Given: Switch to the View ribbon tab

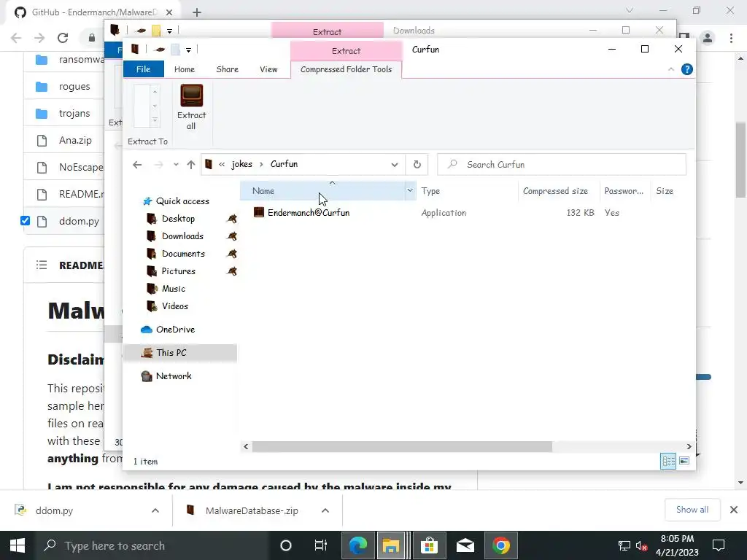Looking at the screenshot, I should pos(268,69).
